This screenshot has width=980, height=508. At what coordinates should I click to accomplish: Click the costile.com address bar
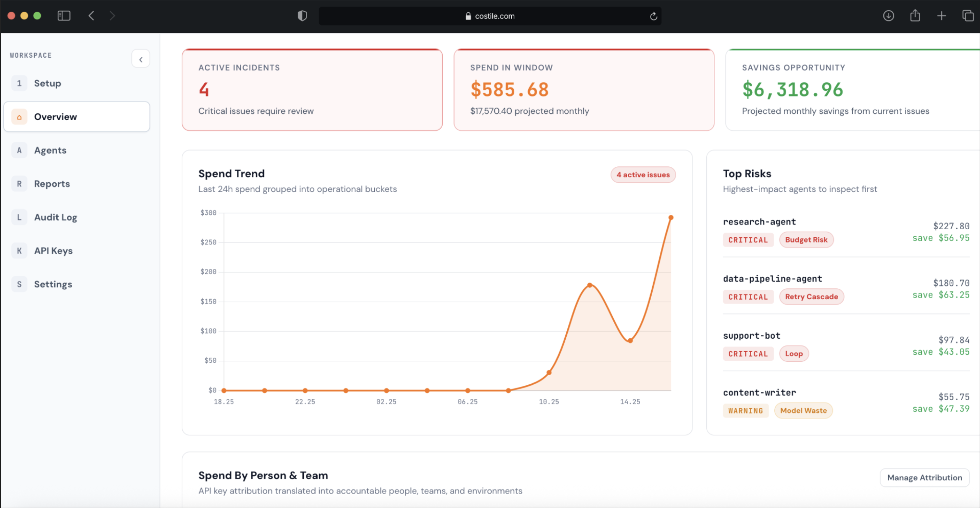coord(490,16)
